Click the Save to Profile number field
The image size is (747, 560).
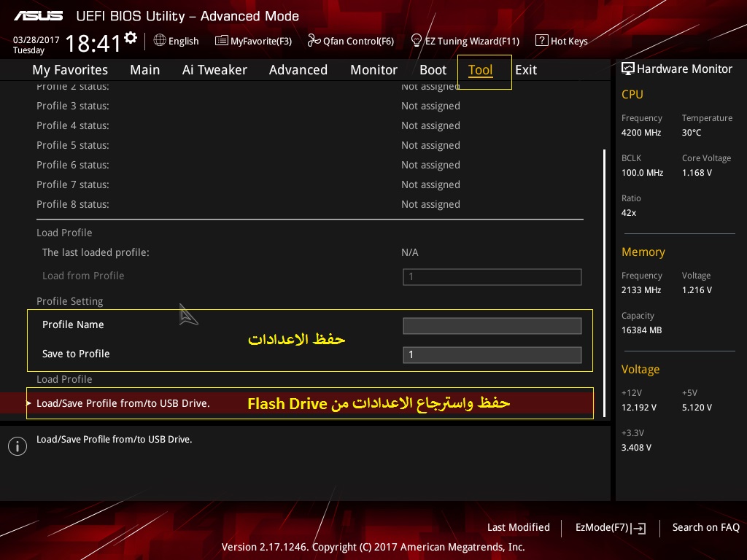(492, 355)
